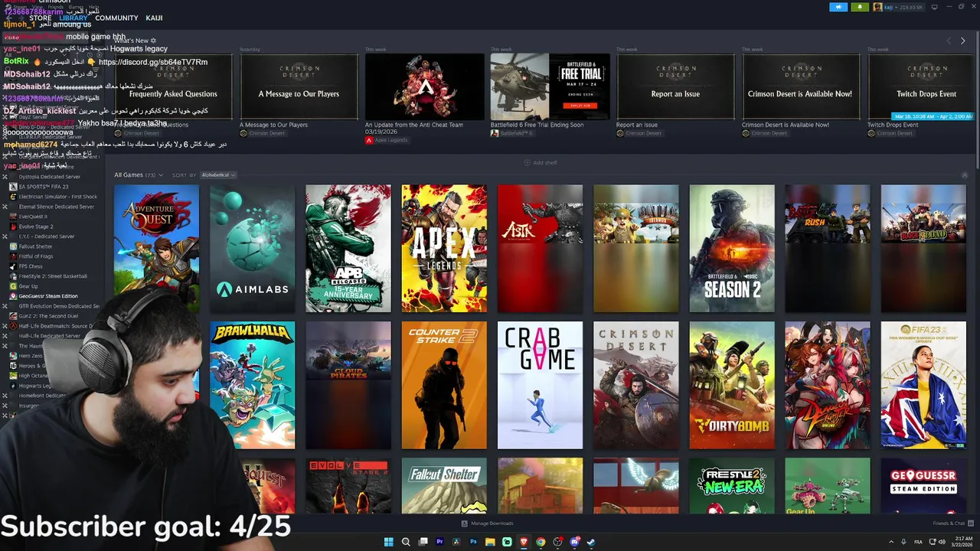Open the COMMUNITY tab
Screen dimensions: 980x551
(116, 18)
